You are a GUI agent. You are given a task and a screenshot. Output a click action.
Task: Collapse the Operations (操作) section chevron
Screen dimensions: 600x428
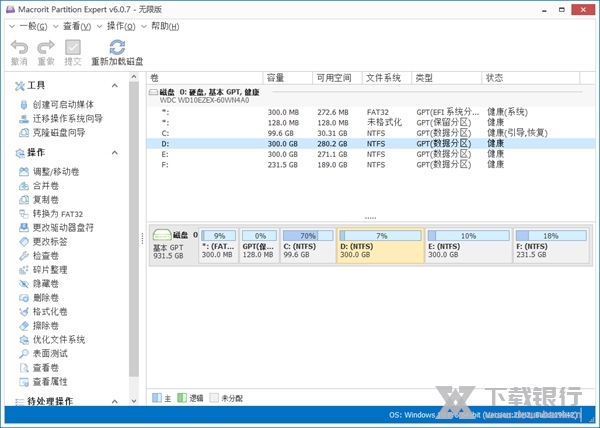coord(114,153)
